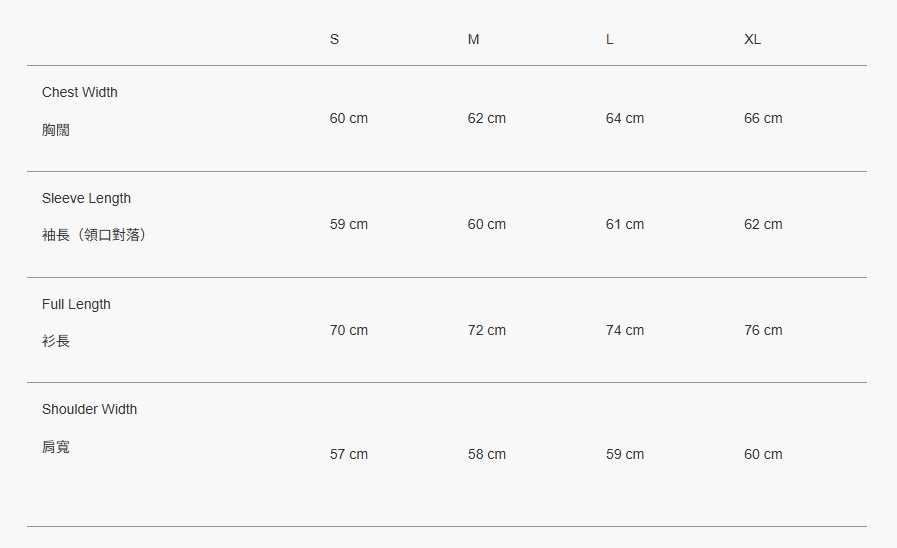Click the Chest Width value for size L
897x548 pixels.
click(x=625, y=118)
